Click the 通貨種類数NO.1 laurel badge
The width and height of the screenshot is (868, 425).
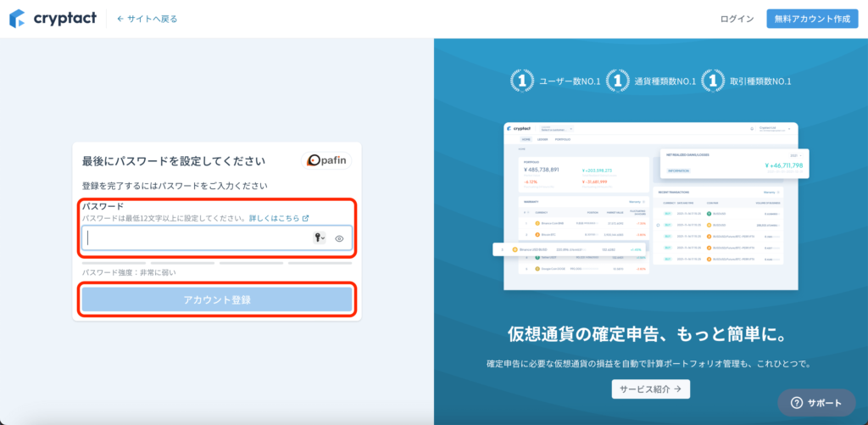[x=617, y=81]
